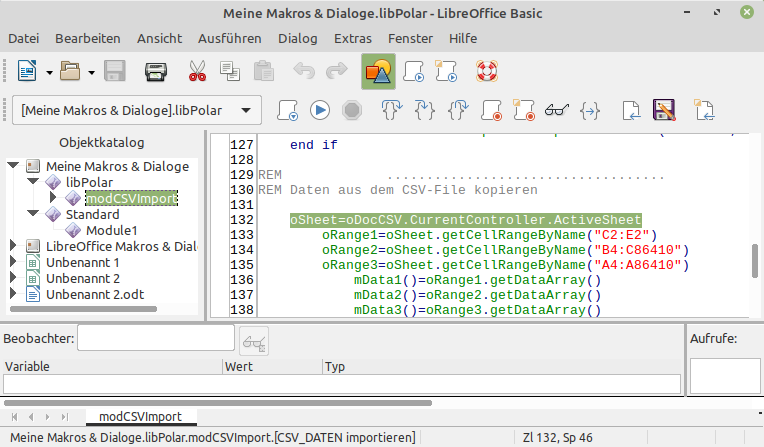Click the glasses Enable Watch icon
Image resolution: width=764 pixels, height=447 pixels.
coord(556,110)
